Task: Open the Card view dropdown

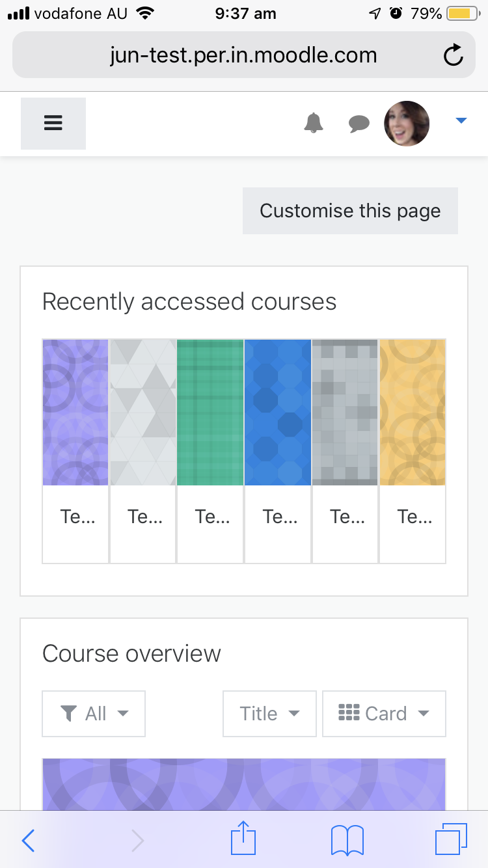Action: point(384,714)
